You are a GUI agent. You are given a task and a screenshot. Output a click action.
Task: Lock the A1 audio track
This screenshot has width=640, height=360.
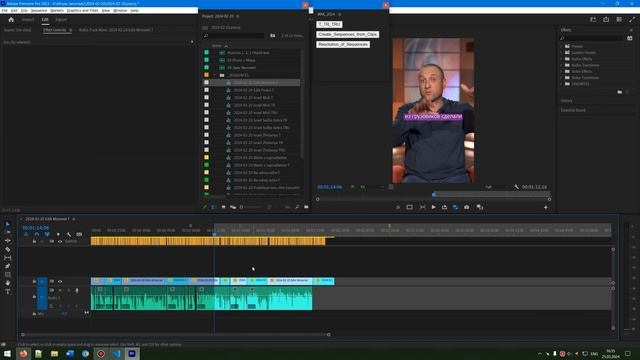click(34, 297)
